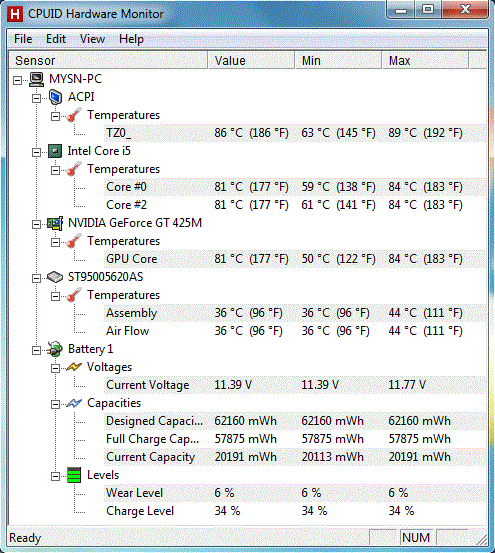Image resolution: width=495 pixels, height=553 pixels.
Task: Click the Capacities graph icon
Action: coord(74,403)
